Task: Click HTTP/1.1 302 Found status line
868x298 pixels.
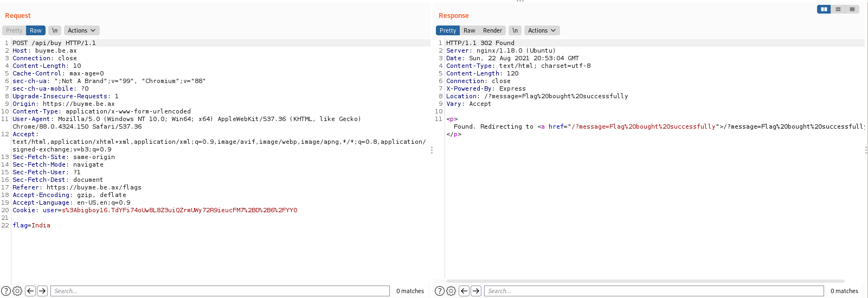Action: point(480,43)
